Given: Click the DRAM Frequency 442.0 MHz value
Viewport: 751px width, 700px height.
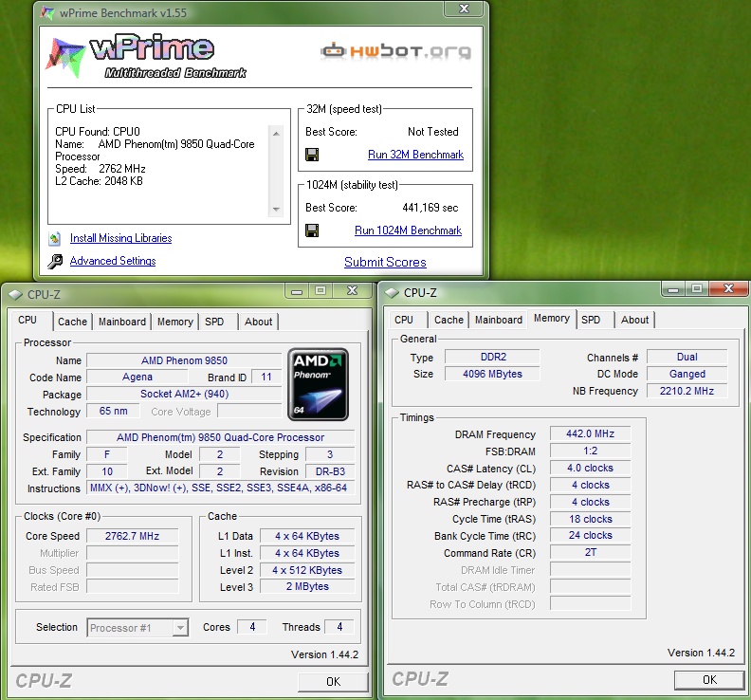Looking at the screenshot, I should [590, 433].
